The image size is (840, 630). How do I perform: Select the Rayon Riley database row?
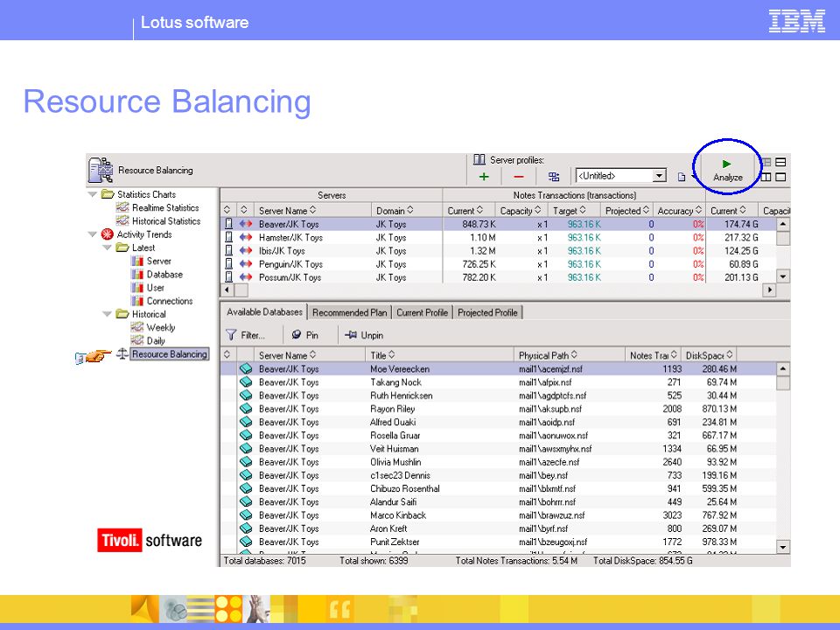498,409
